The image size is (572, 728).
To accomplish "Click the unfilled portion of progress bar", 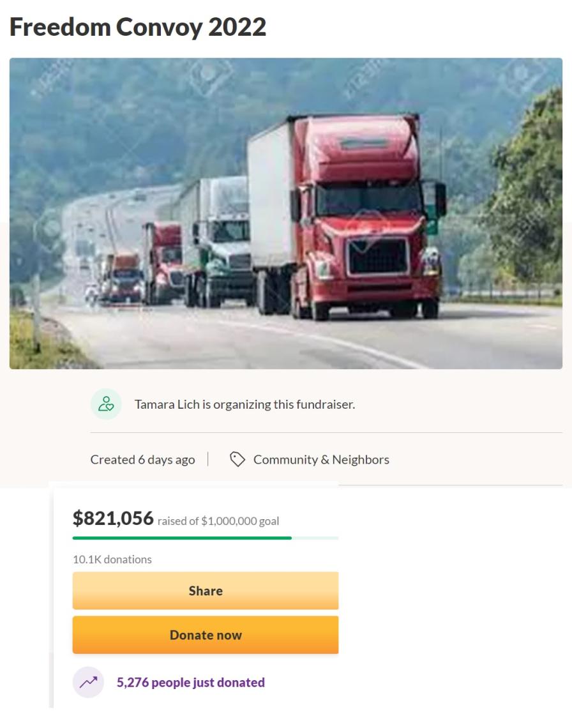I will click(x=315, y=538).
